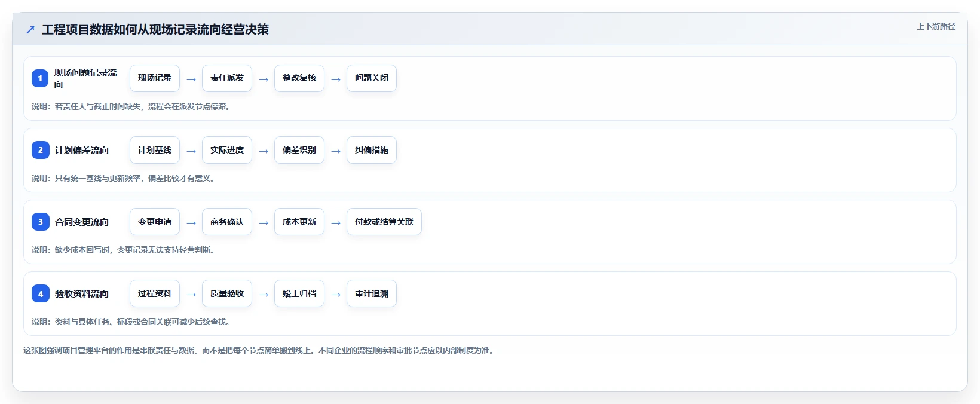Click the arrow between 责任派发 and 整改复核
The height and width of the screenshot is (404, 980).
(x=264, y=79)
